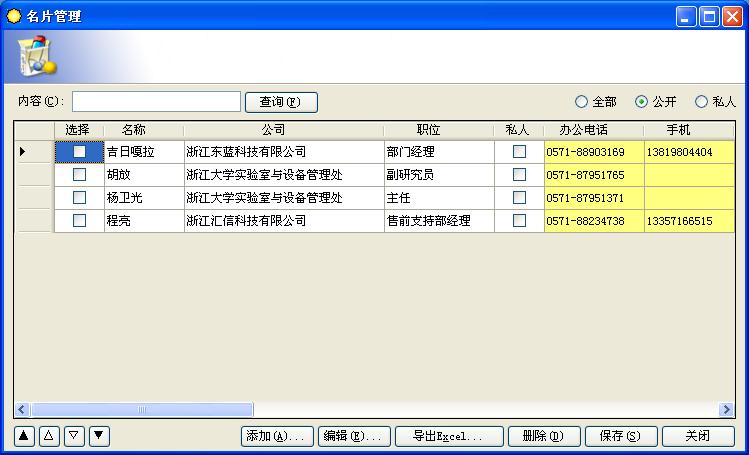Click the mobile number 13357166515
Screen dimensions: 749x455
point(689,221)
